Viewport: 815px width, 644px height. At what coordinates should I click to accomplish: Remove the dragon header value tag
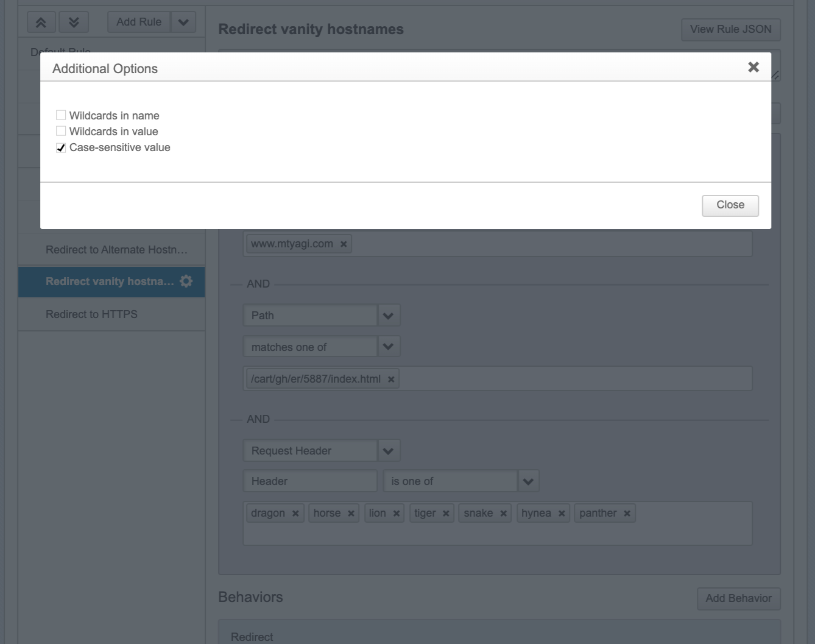point(295,514)
